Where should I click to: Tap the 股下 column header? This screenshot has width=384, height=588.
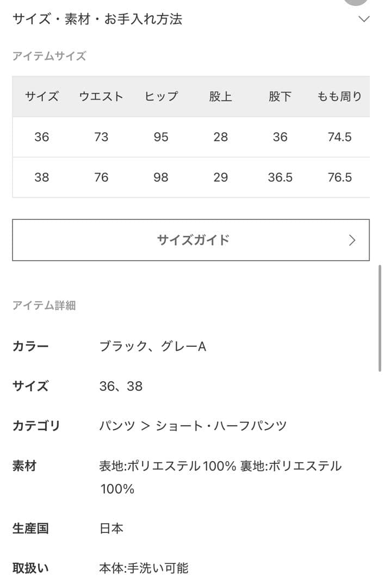(x=280, y=96)
